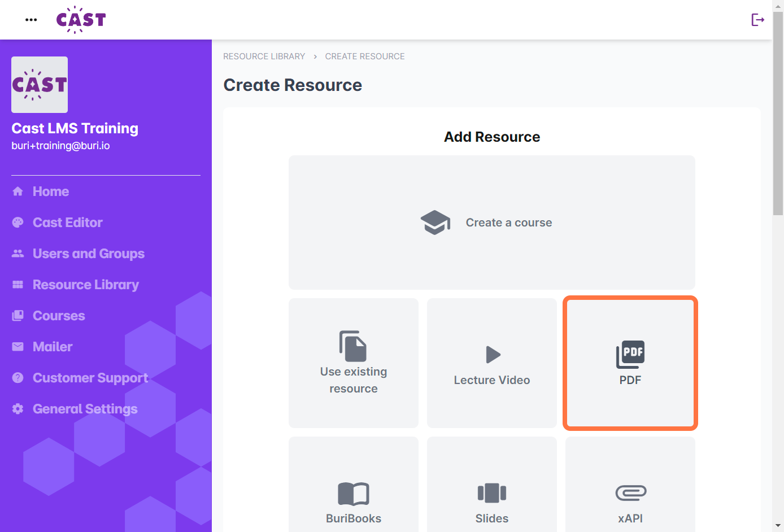Navigate to Resource Library in sidebar

pos(86,285)
